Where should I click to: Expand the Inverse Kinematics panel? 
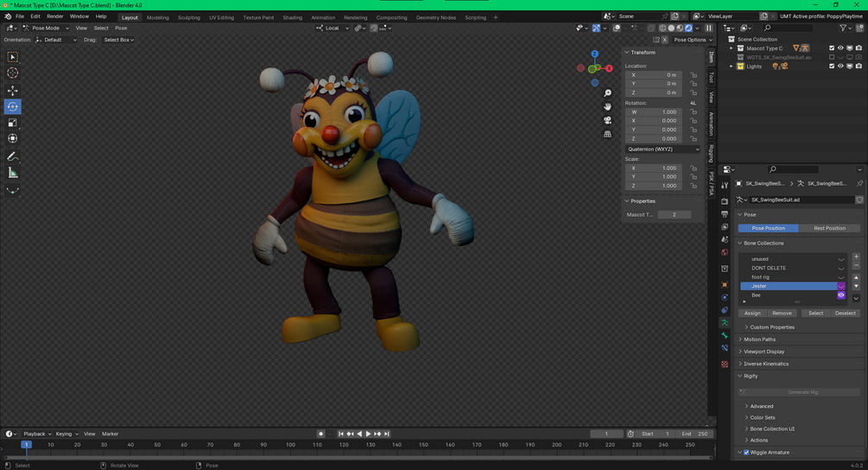[764, 364]
